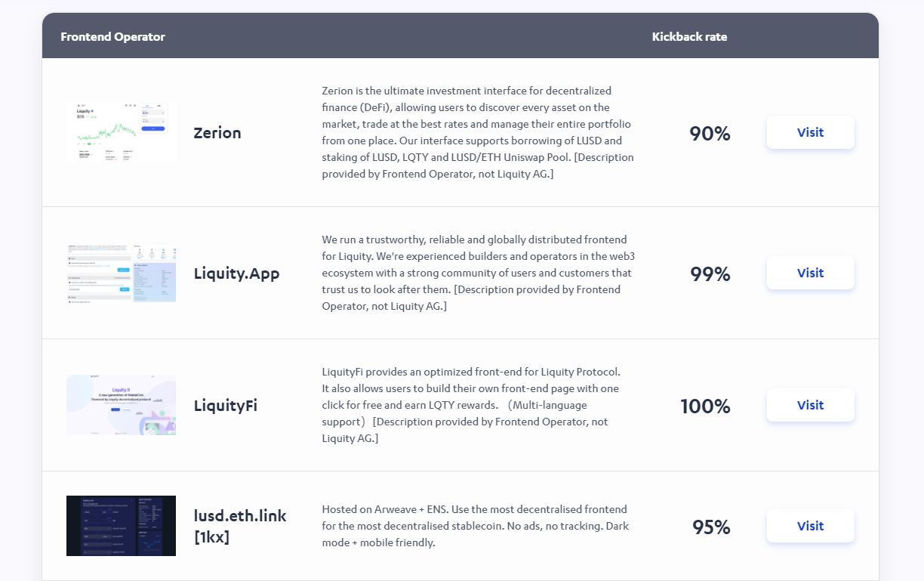Select the lusd.eth.link [1kx] title
Image resolution: width=924 pixels, height=581 pixels.
click(x=240, y=526)
